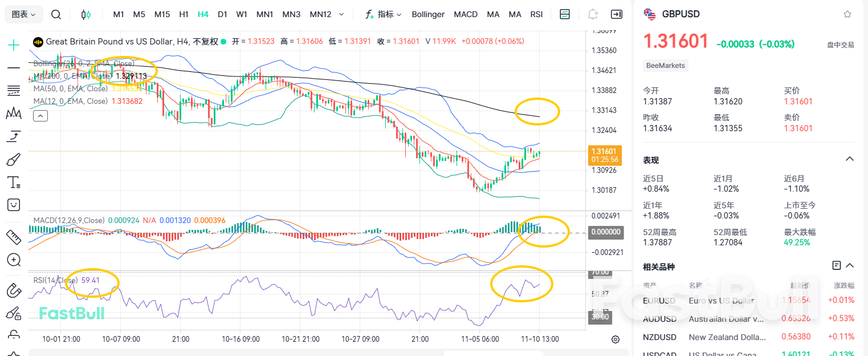Click the candlestick chart style icon near search

[87, 14]
